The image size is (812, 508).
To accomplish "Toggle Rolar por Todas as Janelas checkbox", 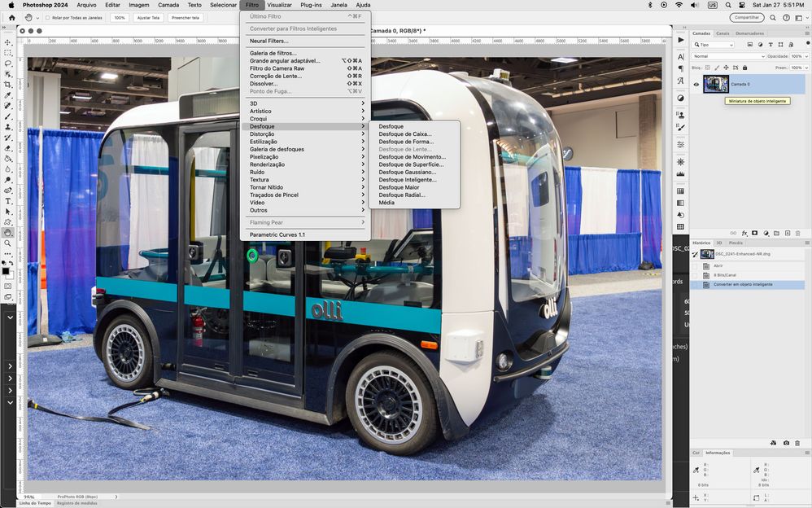I will pyautogui.click(x=48, y=18).
